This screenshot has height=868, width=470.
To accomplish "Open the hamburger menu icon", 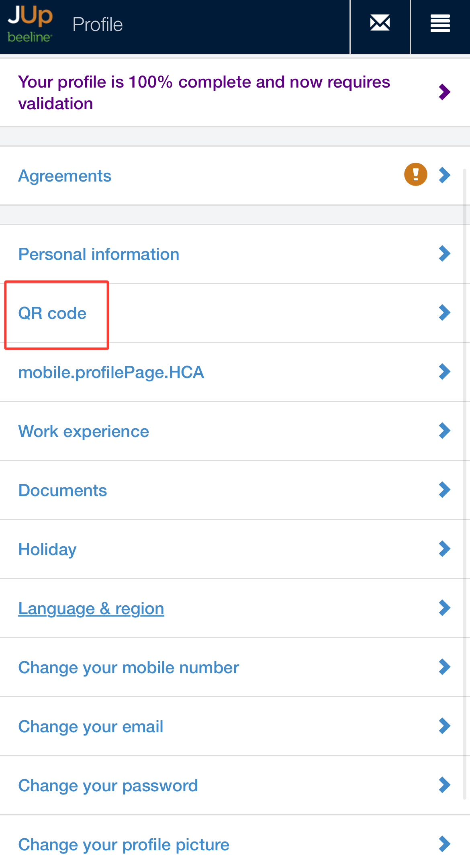I will [440, 23].
